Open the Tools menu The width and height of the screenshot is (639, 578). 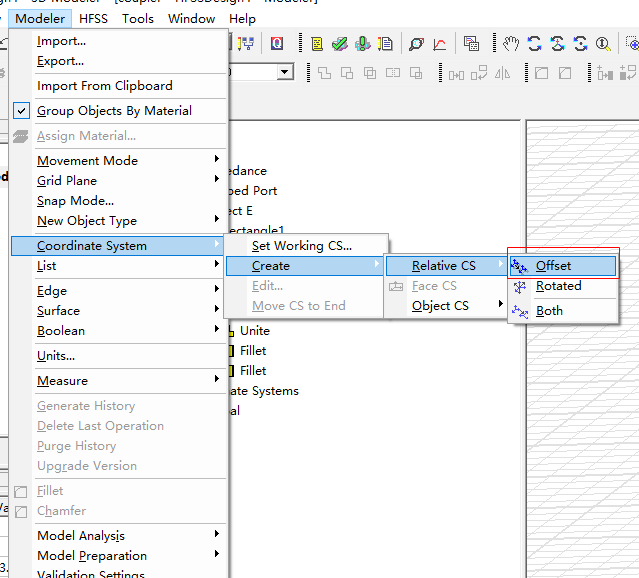[138, 19]
